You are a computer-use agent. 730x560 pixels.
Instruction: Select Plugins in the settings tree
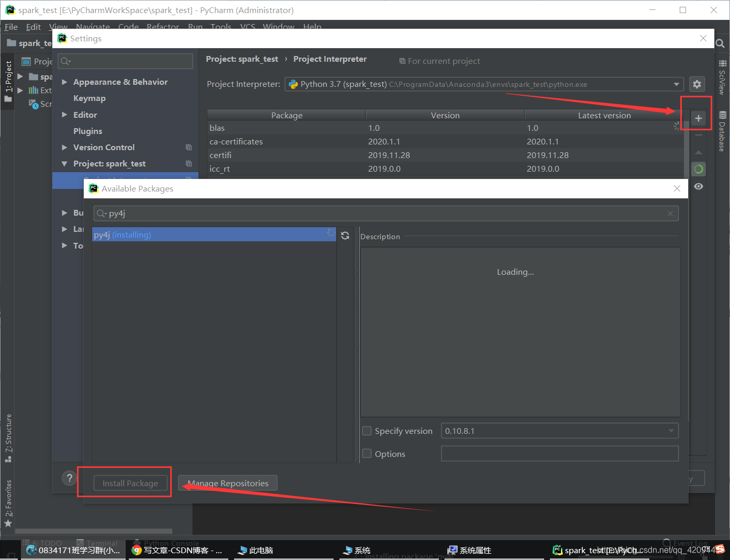coord(87,131)
